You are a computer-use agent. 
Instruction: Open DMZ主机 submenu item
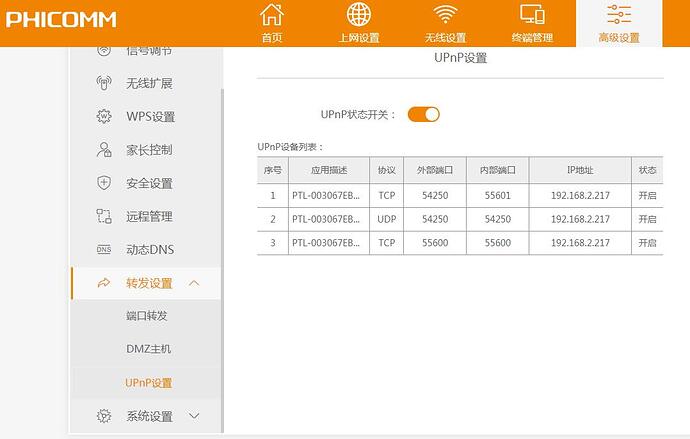point(148,349)
